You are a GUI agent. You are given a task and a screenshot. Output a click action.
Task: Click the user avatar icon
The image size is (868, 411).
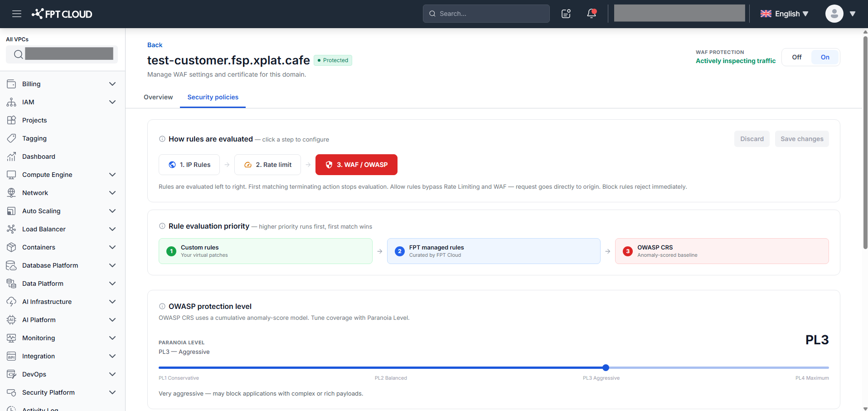point(834,14)
